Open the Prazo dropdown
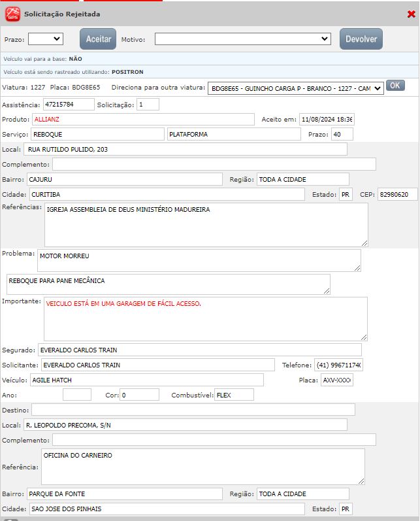 (x=46, y=39)
